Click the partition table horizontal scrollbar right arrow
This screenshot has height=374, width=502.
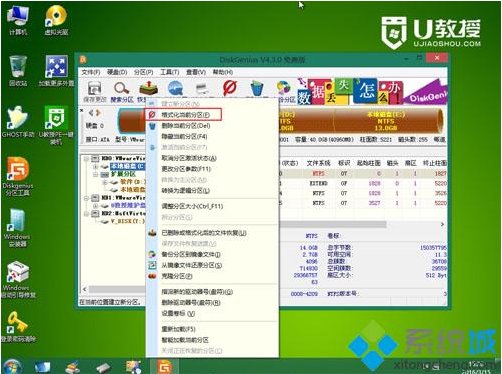click(443, 224)
